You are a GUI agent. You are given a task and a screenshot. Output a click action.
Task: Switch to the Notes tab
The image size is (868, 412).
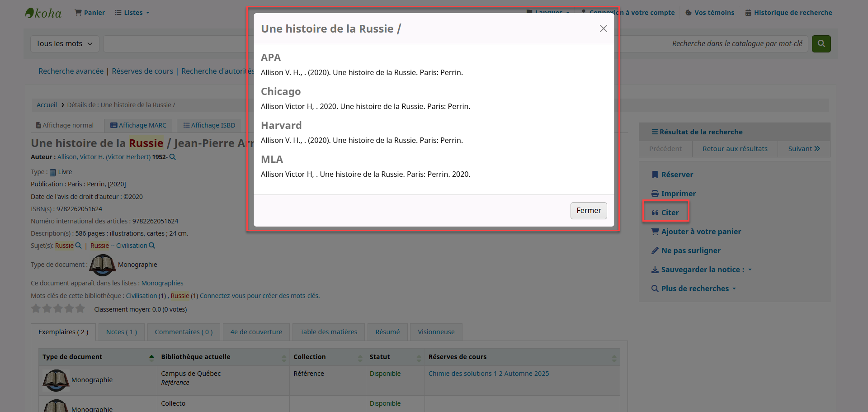121,332
